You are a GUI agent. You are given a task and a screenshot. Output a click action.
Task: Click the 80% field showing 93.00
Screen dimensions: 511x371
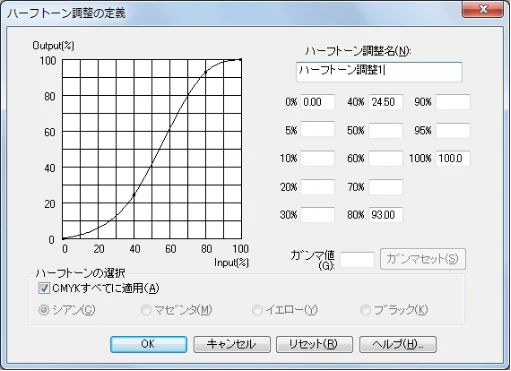click(x=386, y=215)
